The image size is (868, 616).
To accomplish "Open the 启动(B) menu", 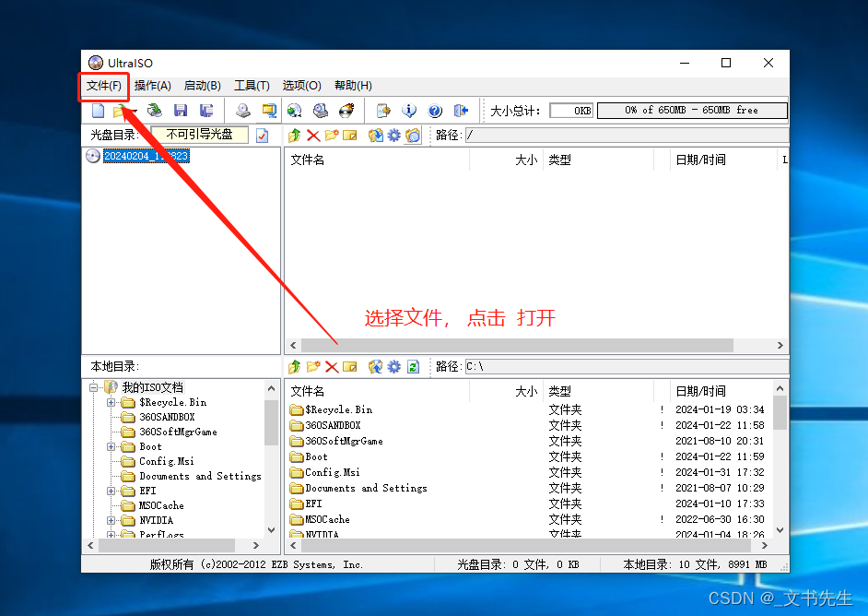I will (202, 86).
